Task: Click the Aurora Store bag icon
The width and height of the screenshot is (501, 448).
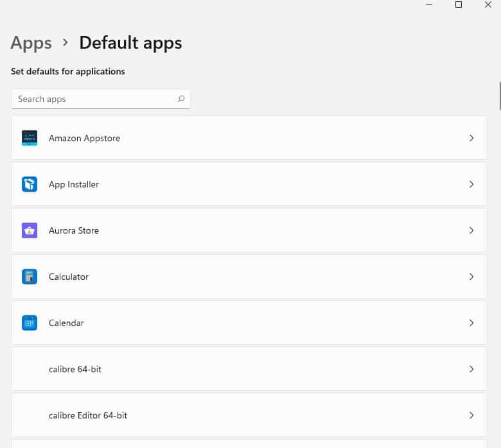Action: pos(30,230)
